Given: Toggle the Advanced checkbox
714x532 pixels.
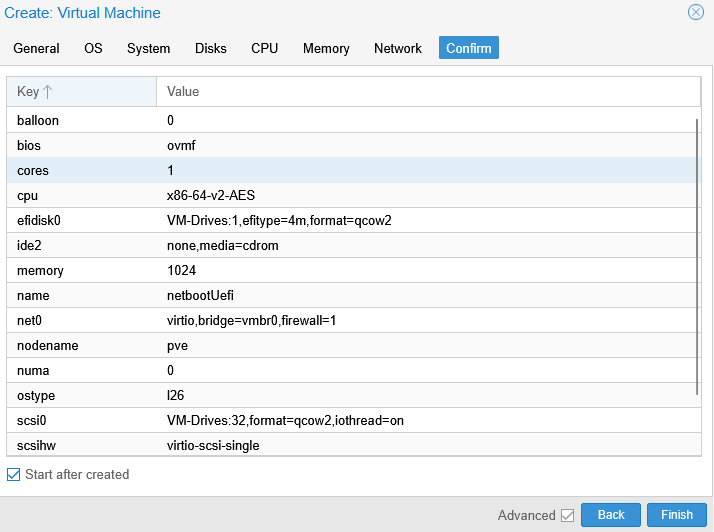Looking at the screenshot, I should pyautogui.click(x=567, y=515).
